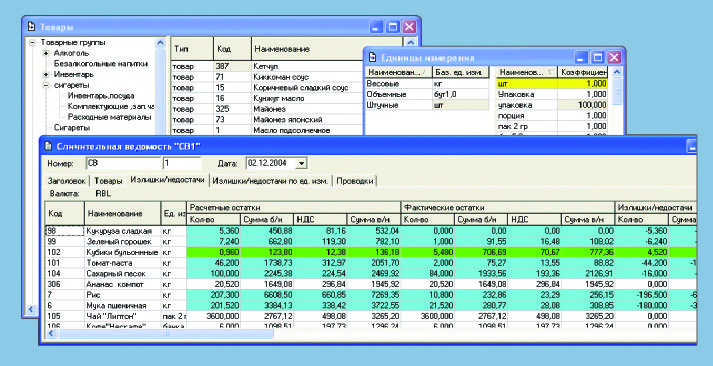713x366 pixels.
Task: Select highlighted Кубики бульонные row
Action: pos(371,252)
